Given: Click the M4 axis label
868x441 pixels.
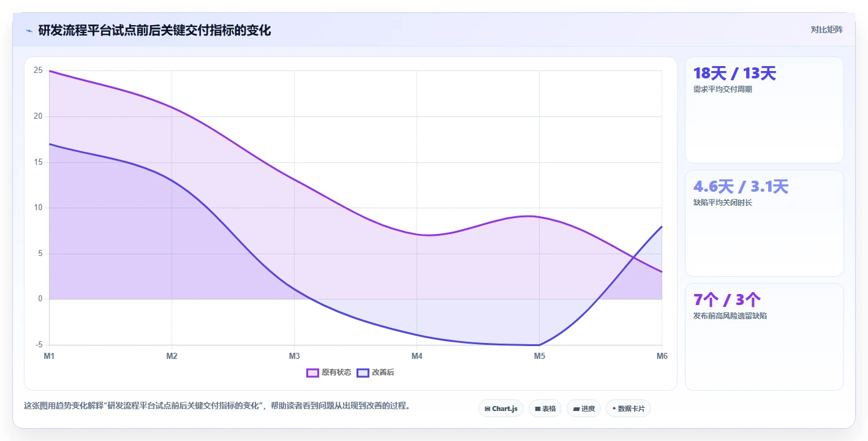Looking at the screenshot, I should [x=417, y=356].
